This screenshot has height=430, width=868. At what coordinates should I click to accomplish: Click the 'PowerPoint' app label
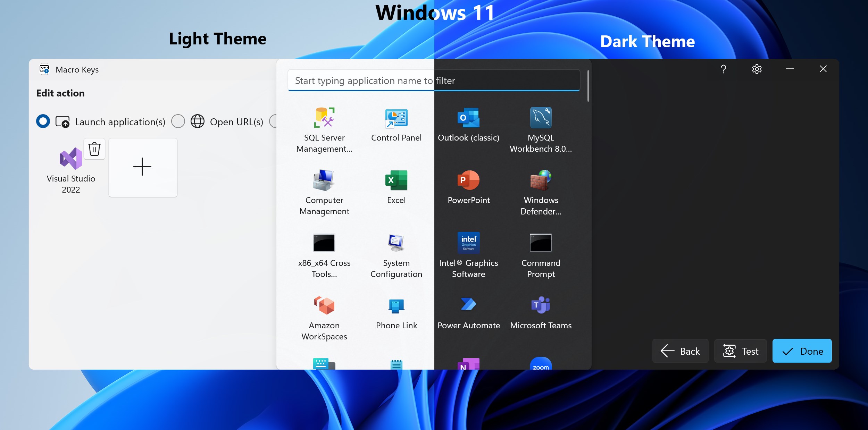[x=469, y=200]
